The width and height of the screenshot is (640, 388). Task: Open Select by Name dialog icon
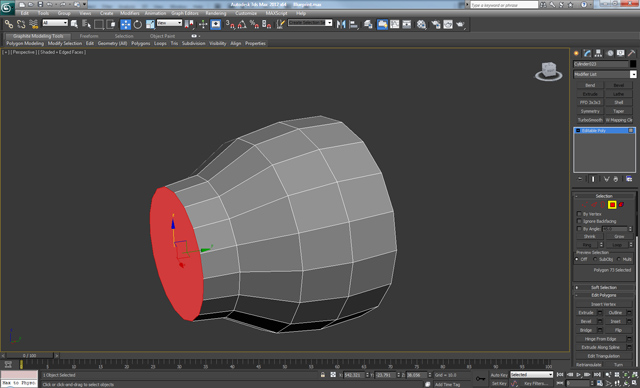pyautogui.click(x=86, y=24)
